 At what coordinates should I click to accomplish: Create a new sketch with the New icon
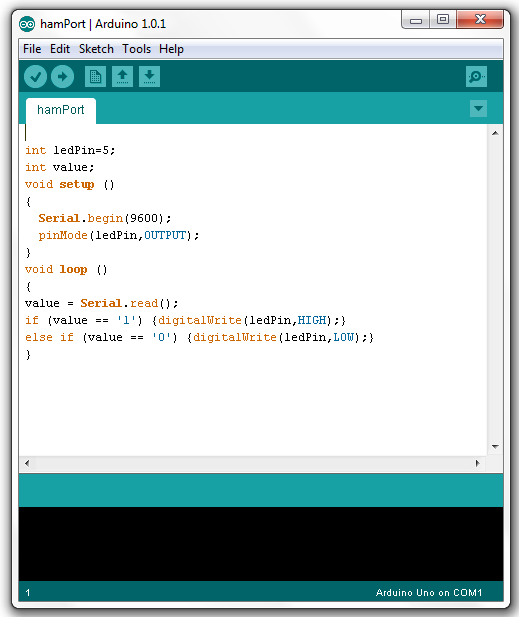(96, 76)
